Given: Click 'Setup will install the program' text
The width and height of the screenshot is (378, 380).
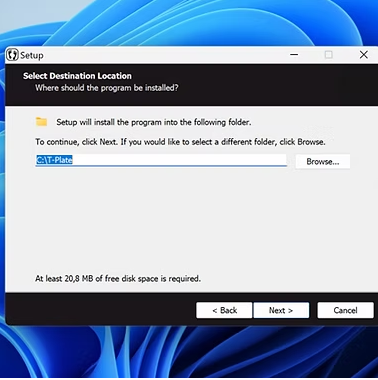Looking at the screenshot, I should (154, 122).
